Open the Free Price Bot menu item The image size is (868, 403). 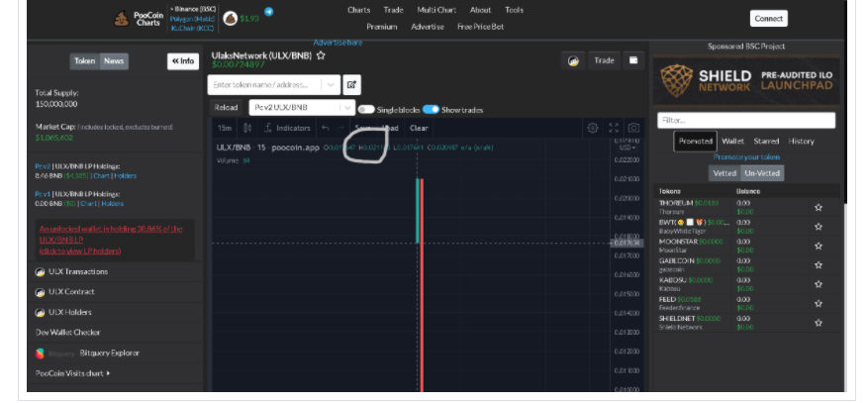coord(480,27)
